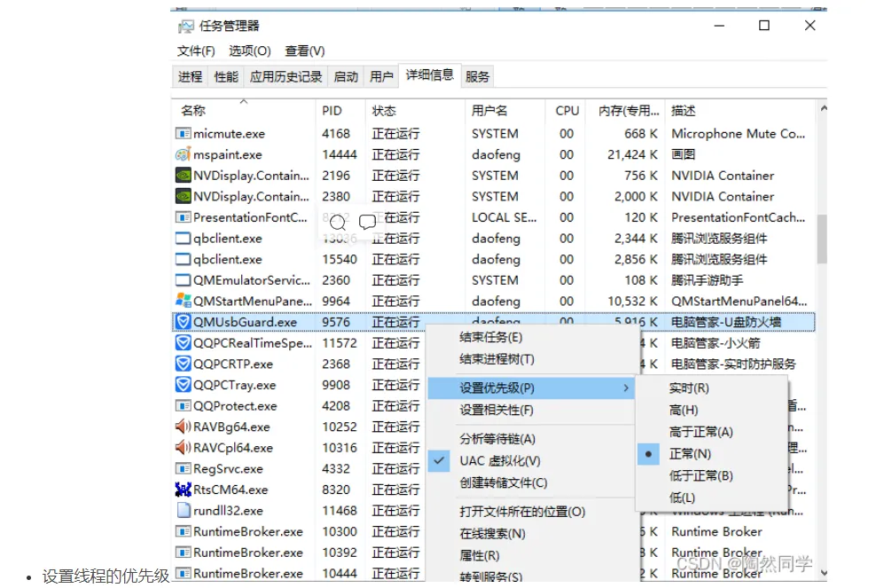Click the scrollbar down arrow
The height and width of the screenshot is (588, 884).
(x=823, y=572)
